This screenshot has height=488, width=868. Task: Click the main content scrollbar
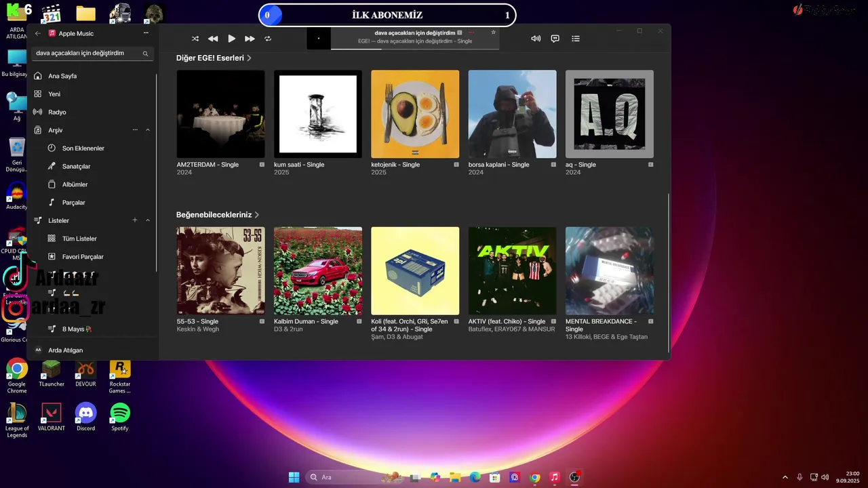point(669,272)
